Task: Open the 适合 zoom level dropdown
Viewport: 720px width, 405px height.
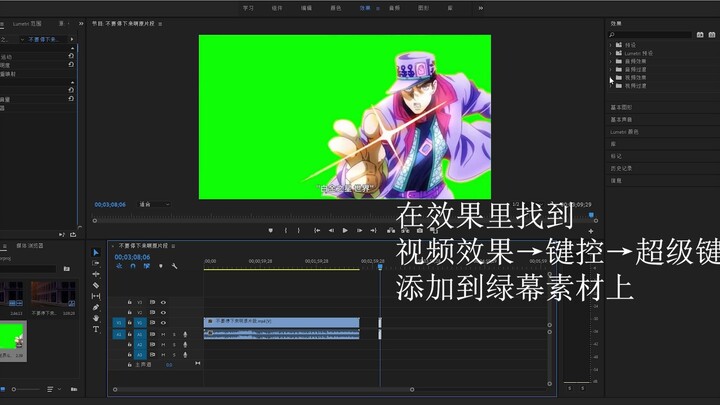Action: coord(154,204)
